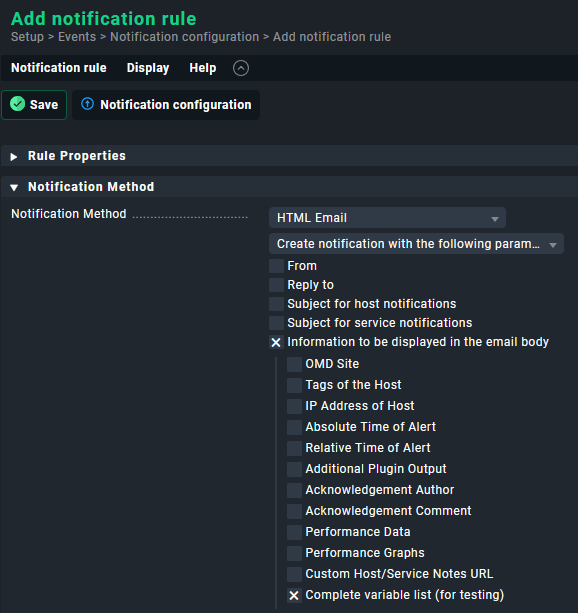This screenshot has width=578, height=613.
Task: Uncheck Complete variable list (for testing)
Action: point(294,595)
